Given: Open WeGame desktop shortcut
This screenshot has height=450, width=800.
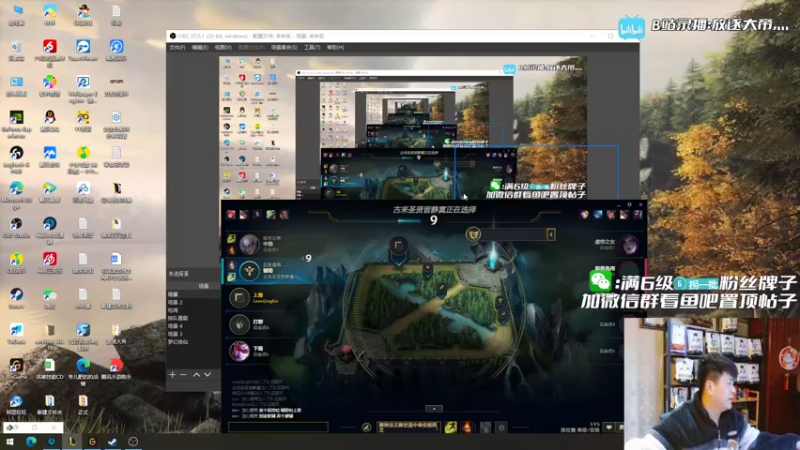Looking at the screenshot, I should point(16,369).
